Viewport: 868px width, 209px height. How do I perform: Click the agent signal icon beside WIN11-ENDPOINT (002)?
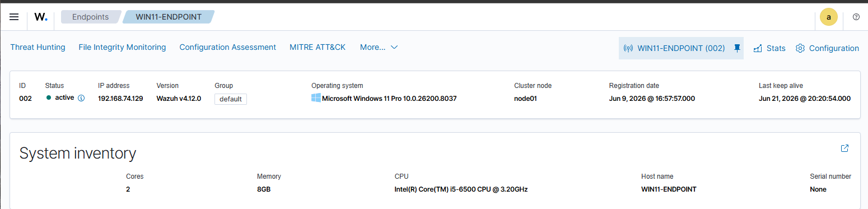[x=628, y=48]
